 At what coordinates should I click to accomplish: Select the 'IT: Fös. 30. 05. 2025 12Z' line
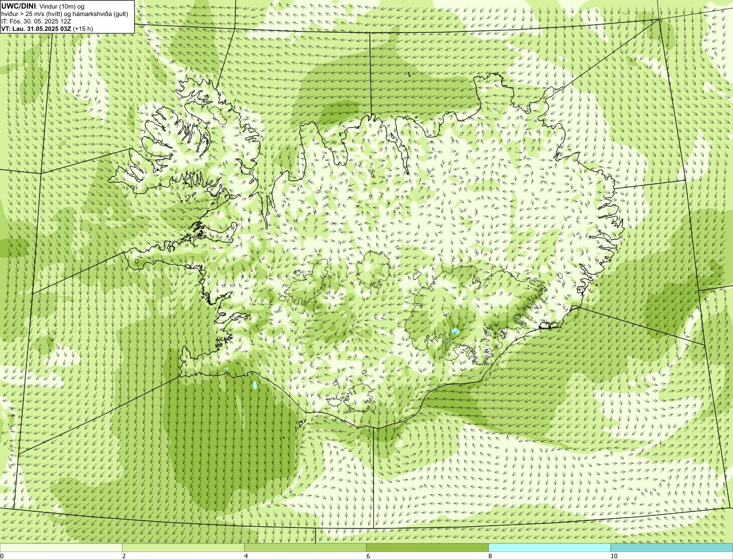(x=36, y=21)
